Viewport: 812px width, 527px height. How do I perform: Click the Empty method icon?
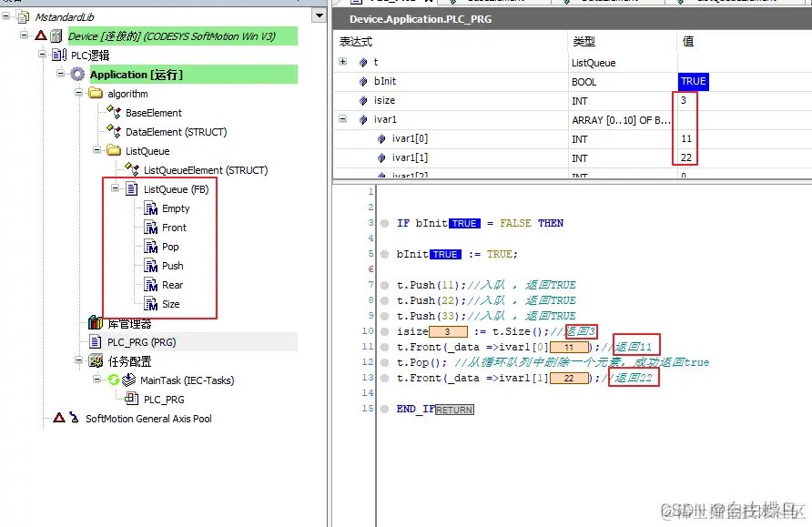click(x=151, y=208)
